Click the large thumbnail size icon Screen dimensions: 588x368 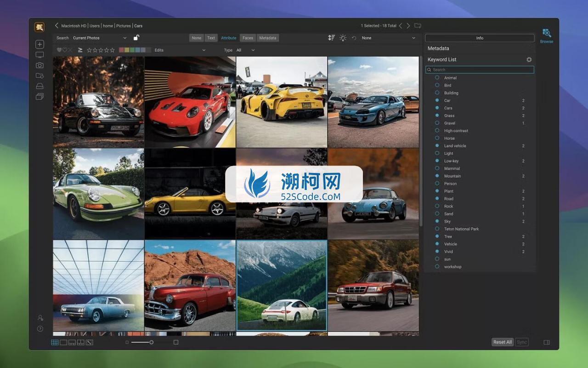(176, 342)
